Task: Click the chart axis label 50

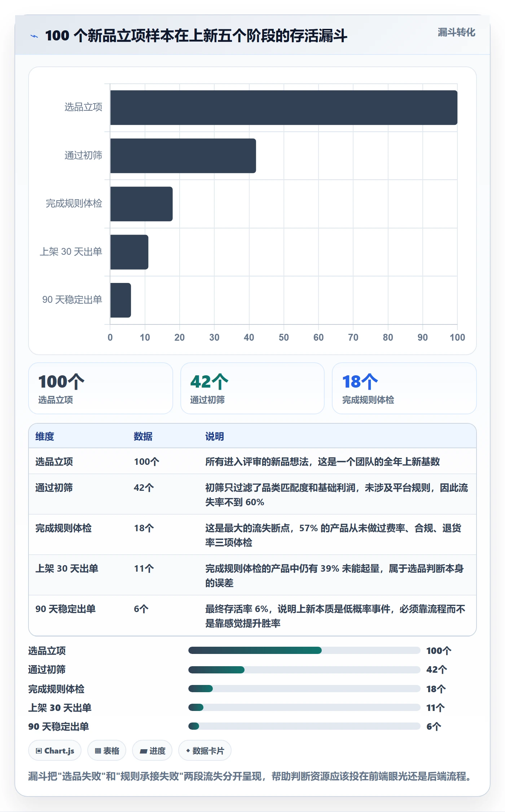Action: 284,337
